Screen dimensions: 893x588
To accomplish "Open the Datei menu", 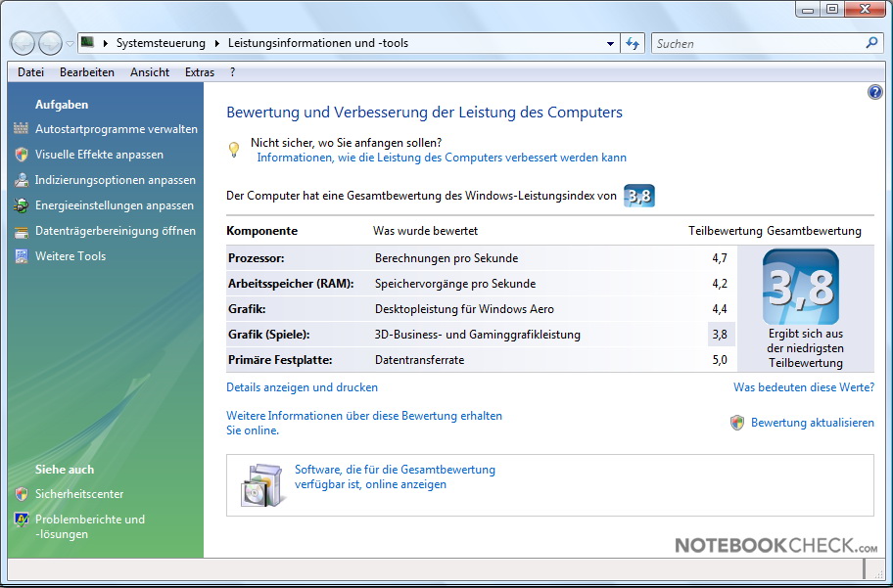I will tap(30, 72).
